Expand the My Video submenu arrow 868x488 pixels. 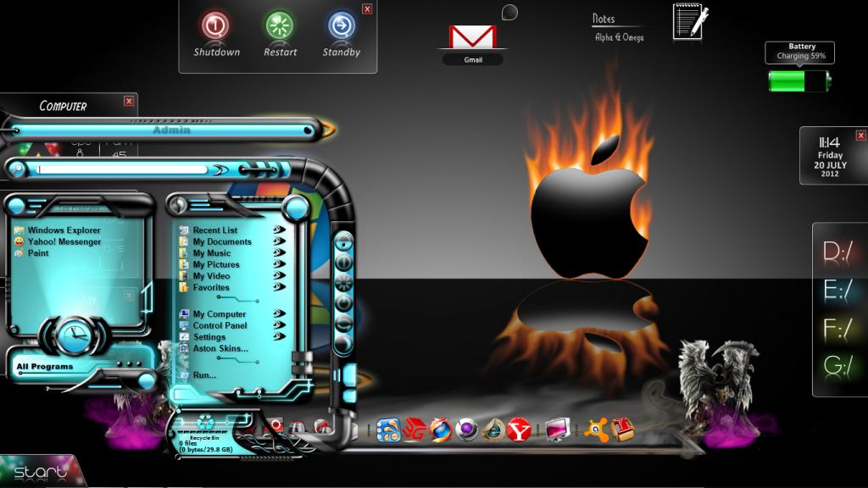pyautogui.click(x=279, y=275)
